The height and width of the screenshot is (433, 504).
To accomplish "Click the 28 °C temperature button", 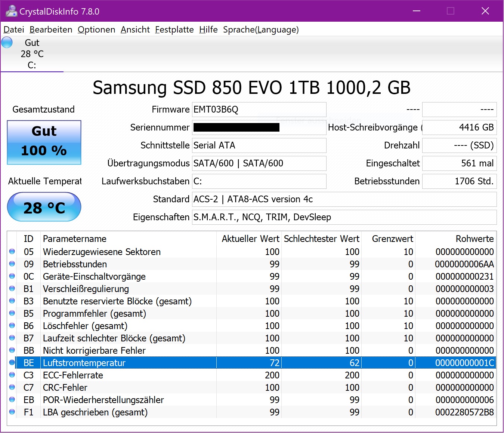I will (44, 207).
